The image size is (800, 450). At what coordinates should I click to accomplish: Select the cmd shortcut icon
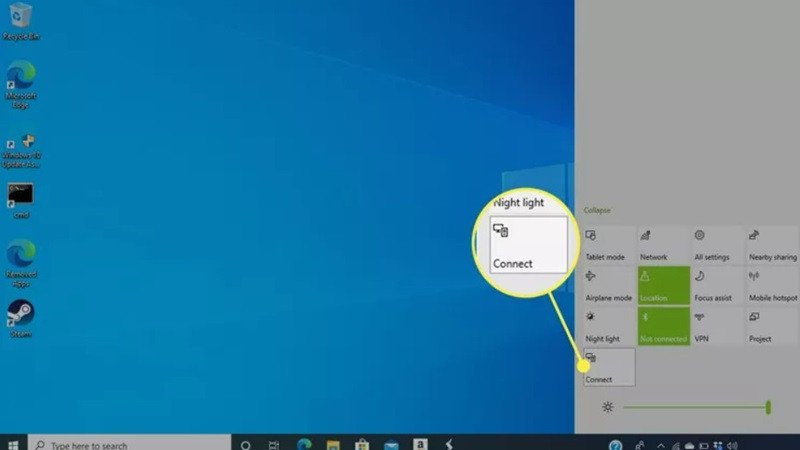tap(20, 201)
